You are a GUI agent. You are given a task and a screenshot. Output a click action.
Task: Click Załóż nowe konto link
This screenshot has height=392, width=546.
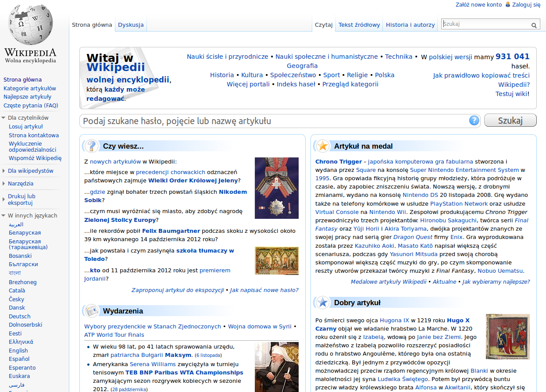(x=478, y=4)
